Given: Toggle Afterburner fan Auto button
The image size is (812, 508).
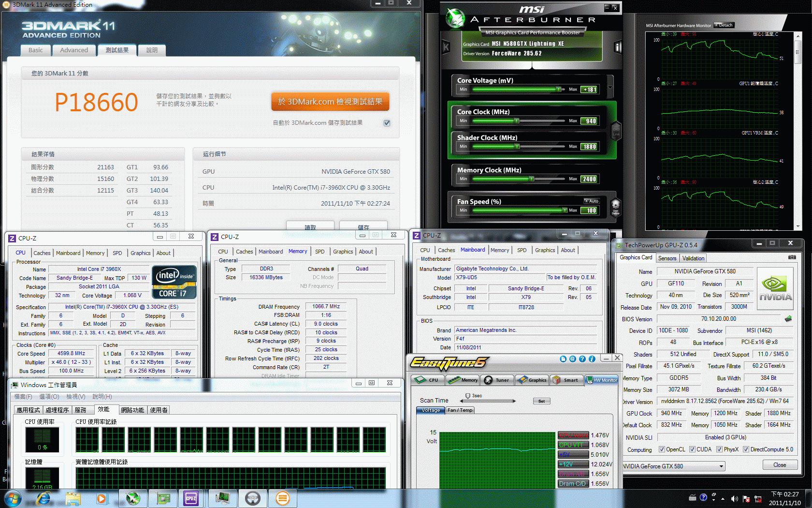Looking at the screenshot, I should click(592, 201).
